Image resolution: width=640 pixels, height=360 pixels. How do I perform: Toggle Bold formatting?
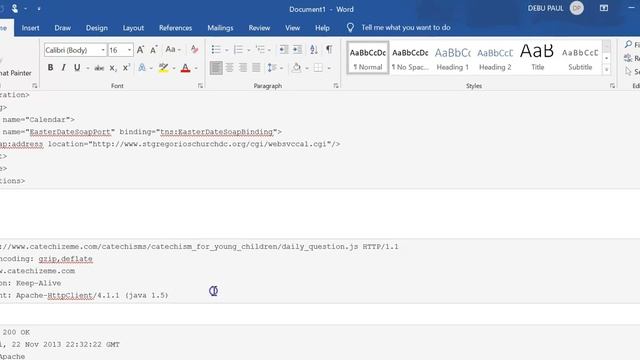click(50, 68)
